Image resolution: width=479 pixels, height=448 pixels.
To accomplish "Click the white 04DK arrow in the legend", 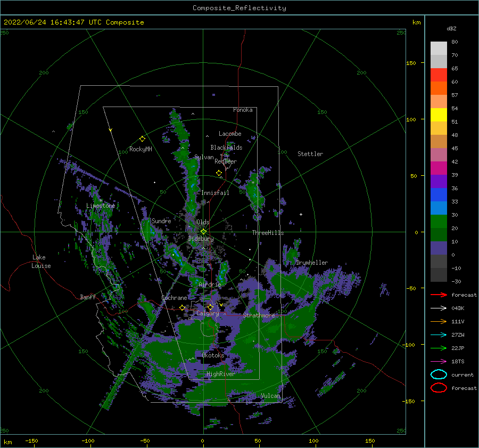I will tap(439, 308).
